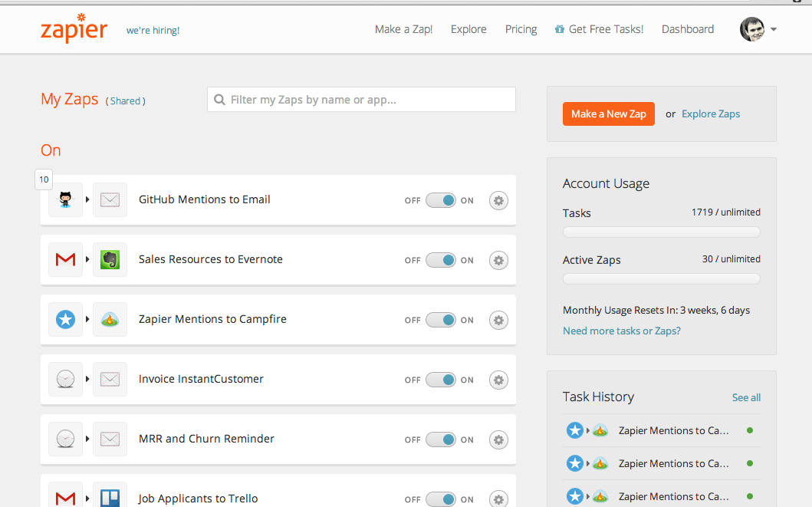This screenshot has width=812, height=507.
Task: Click the search magnifier icon in filter box
Action: [219, 100]
